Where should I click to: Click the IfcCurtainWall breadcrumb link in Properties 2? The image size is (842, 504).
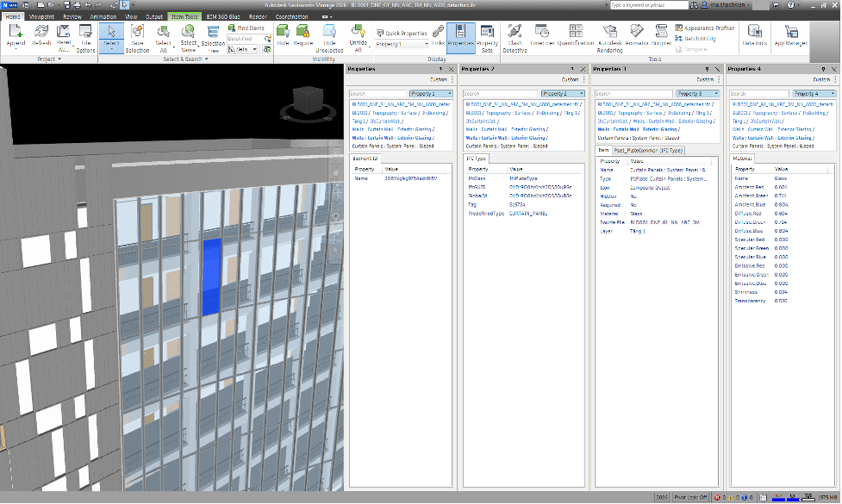[481, 121]
